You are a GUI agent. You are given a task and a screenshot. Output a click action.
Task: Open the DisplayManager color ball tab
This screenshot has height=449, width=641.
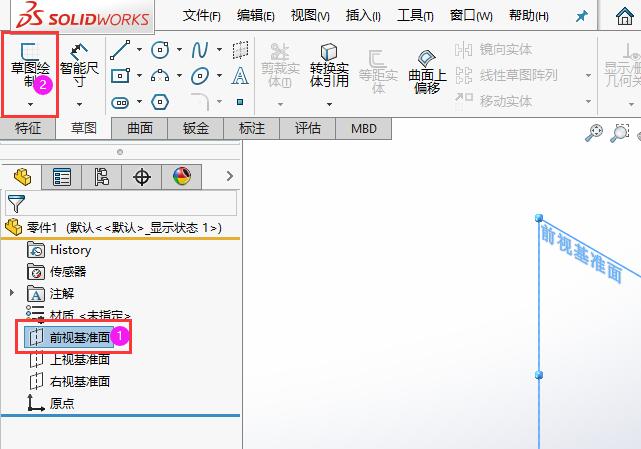tap(182, 177)
